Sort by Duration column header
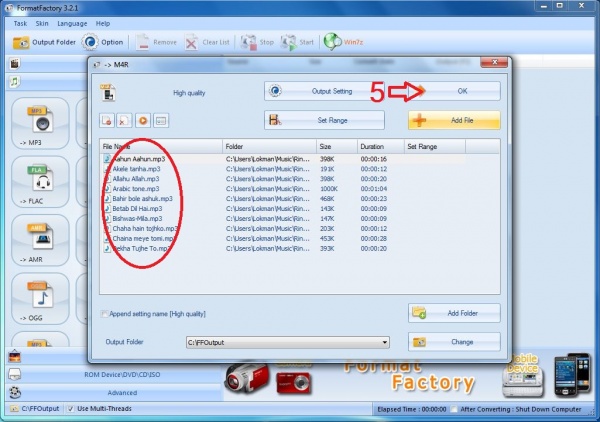 (381, 147)
